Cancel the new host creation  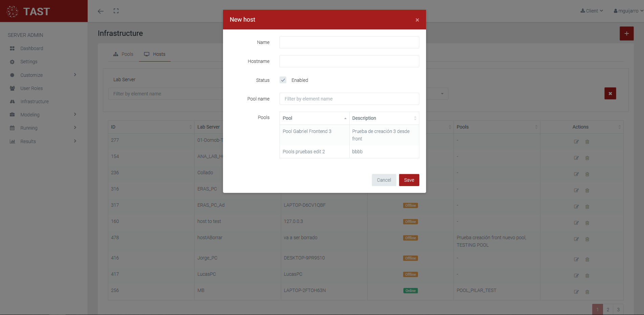[384, 180]
